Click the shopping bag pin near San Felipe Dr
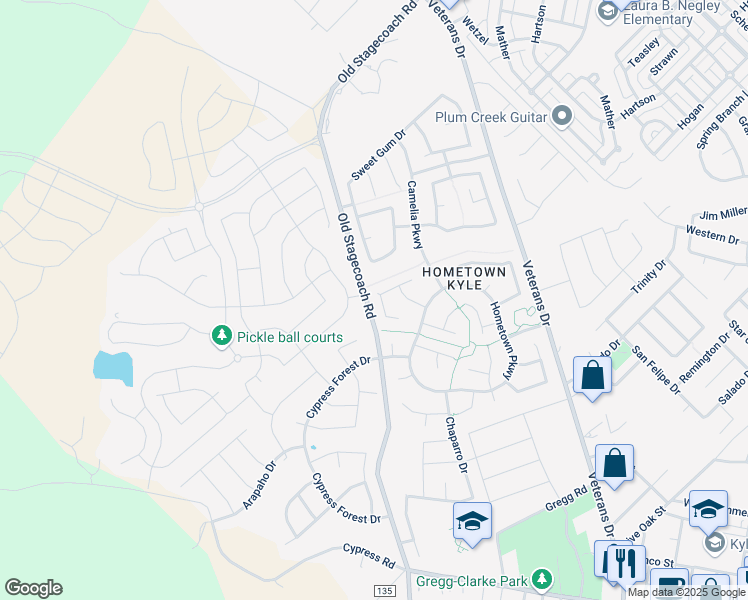 tap(592, 376)
